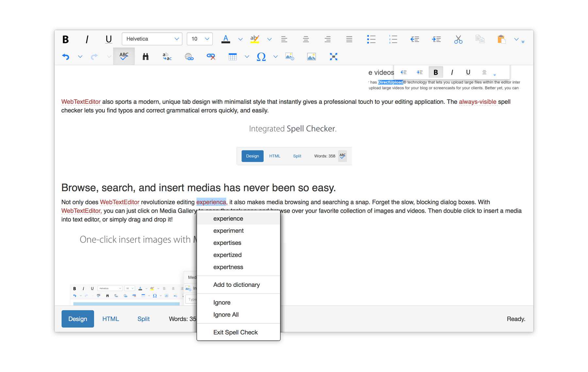Open the Insert Table tool
Screen dimensions: 588x372
pos(232,57)
